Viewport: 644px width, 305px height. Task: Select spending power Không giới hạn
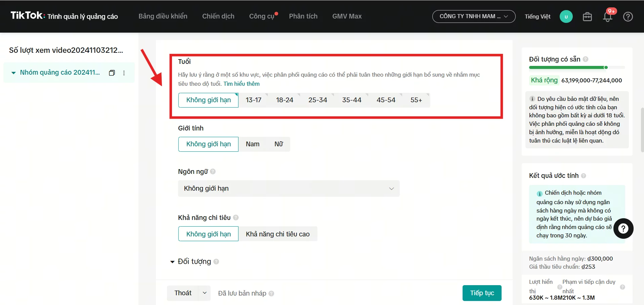[x=208, y=234]
